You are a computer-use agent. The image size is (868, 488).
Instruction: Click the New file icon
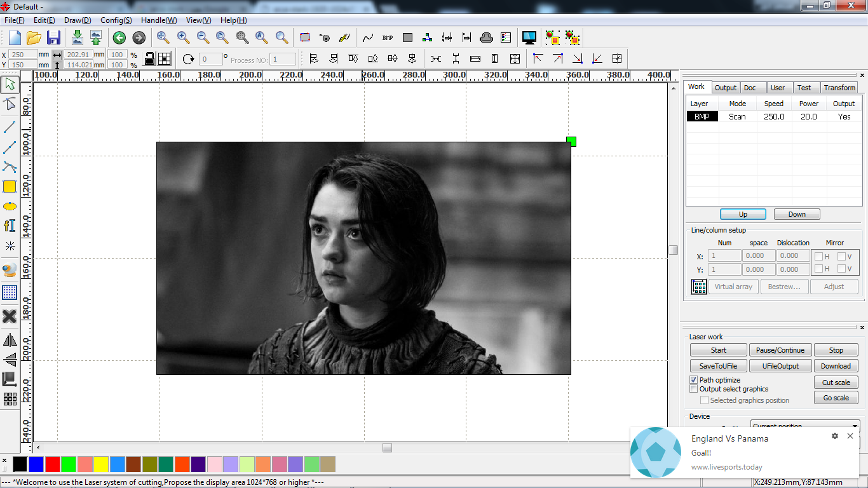14,37
